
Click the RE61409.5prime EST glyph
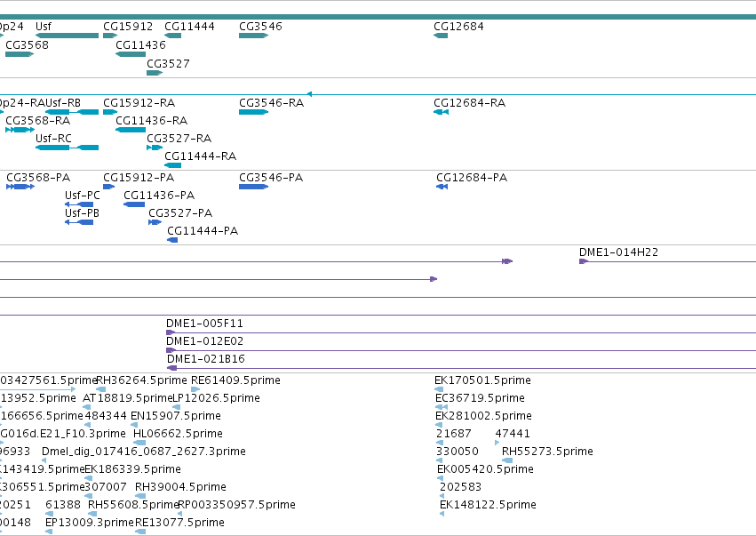[x=195, y=389]
